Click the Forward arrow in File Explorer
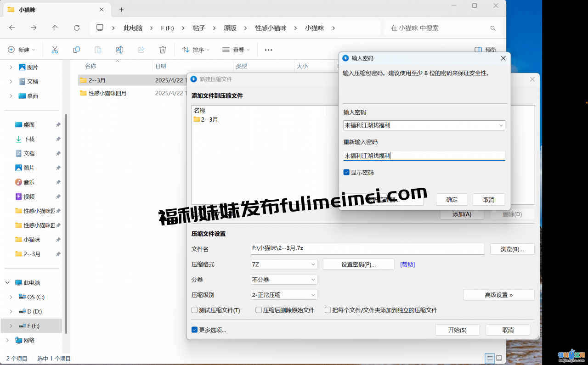The image size is (588, 365). tap(34, 28)
